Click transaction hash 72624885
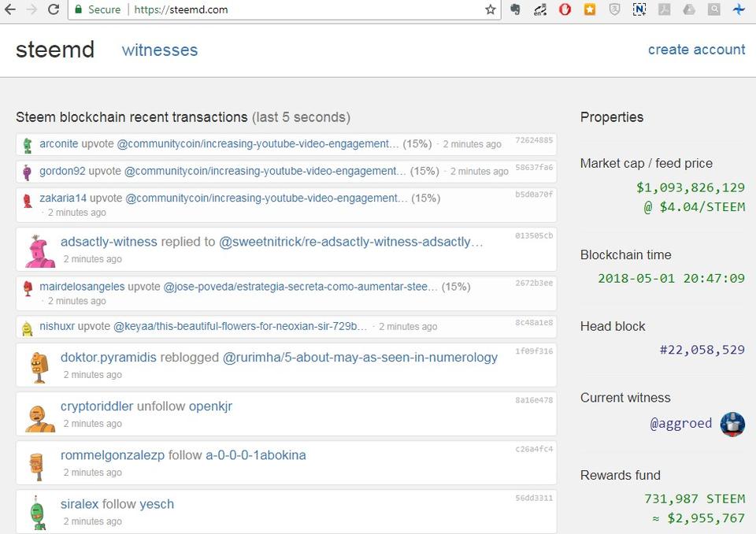The width and height of the screenshot is (756, 534). coord(534,140)
